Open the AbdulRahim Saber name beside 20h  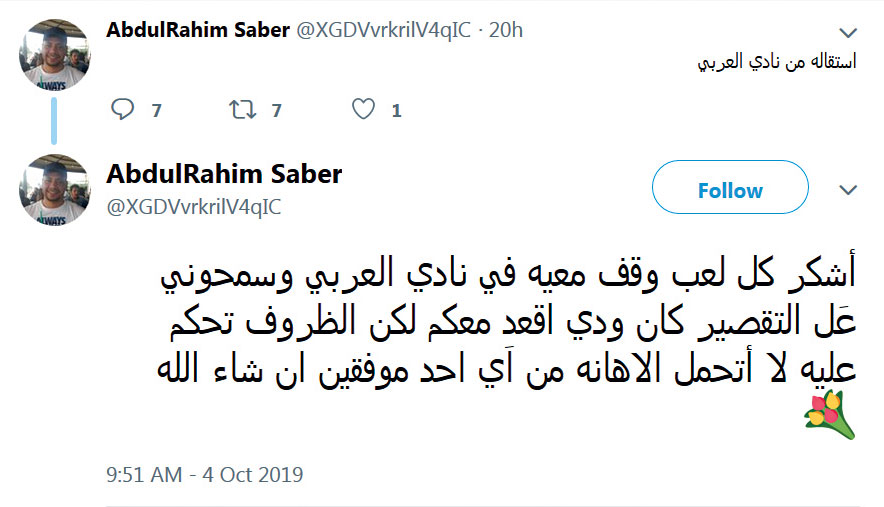pos(197,30)
